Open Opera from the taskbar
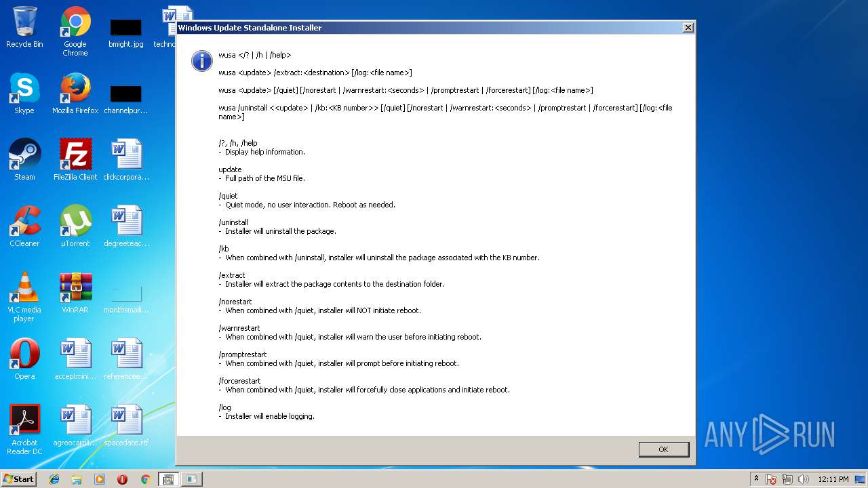Screen dimensions: 868x488 click(122, 479)
